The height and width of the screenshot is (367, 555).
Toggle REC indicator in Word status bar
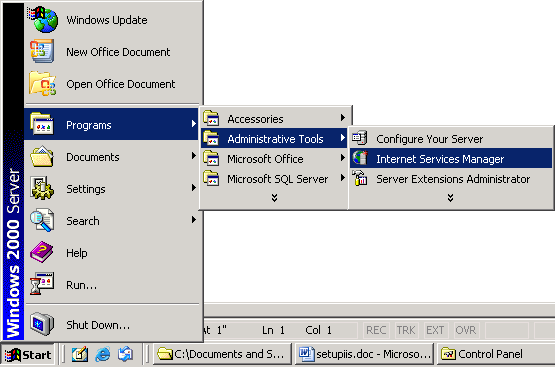pyautogui.click(x=376, y=330)
